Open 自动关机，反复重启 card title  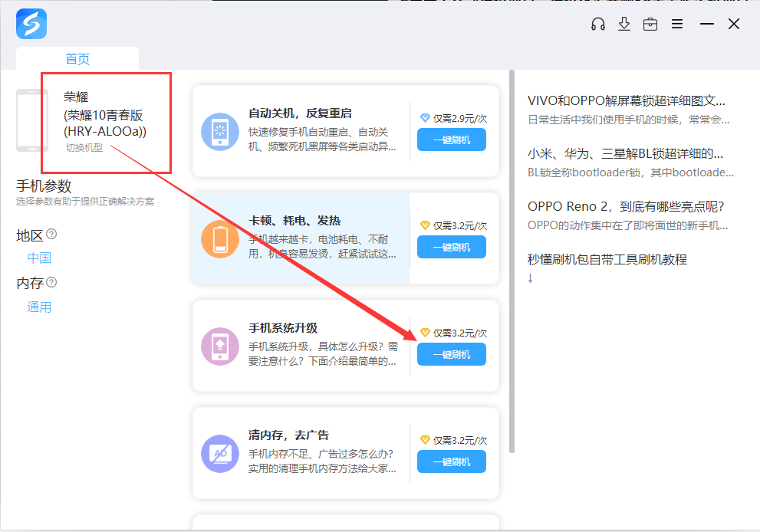click(300, 113)
